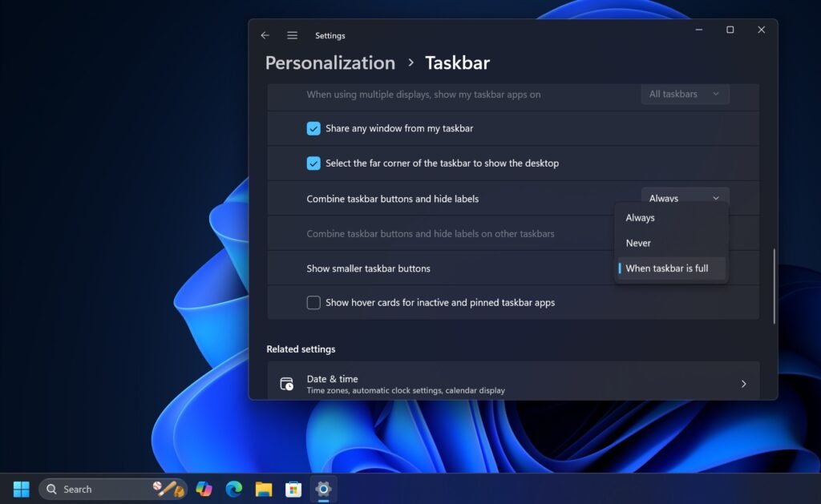
Task: Open Microsoft Edge from the taskbar
Action: [233, 489]
